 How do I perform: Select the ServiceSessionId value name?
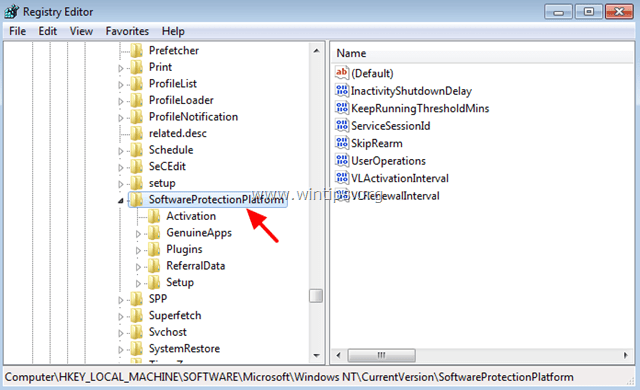coord(391,126)
